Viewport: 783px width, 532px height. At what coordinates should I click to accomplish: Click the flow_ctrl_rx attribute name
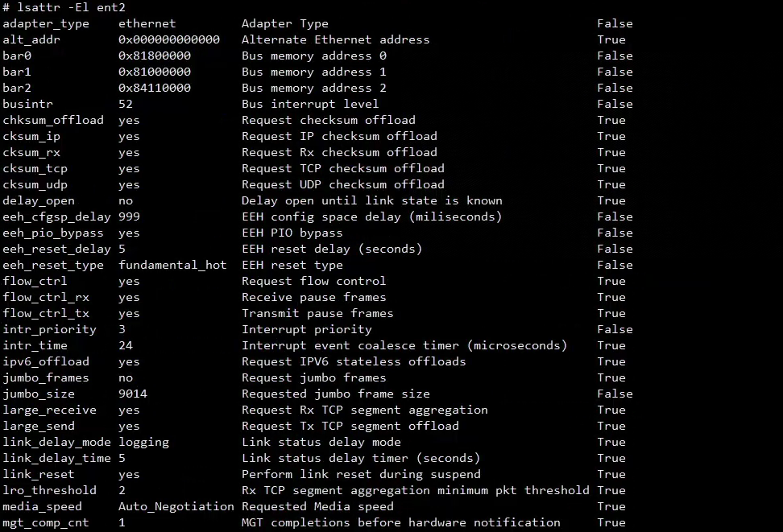[x=46, y=297]
